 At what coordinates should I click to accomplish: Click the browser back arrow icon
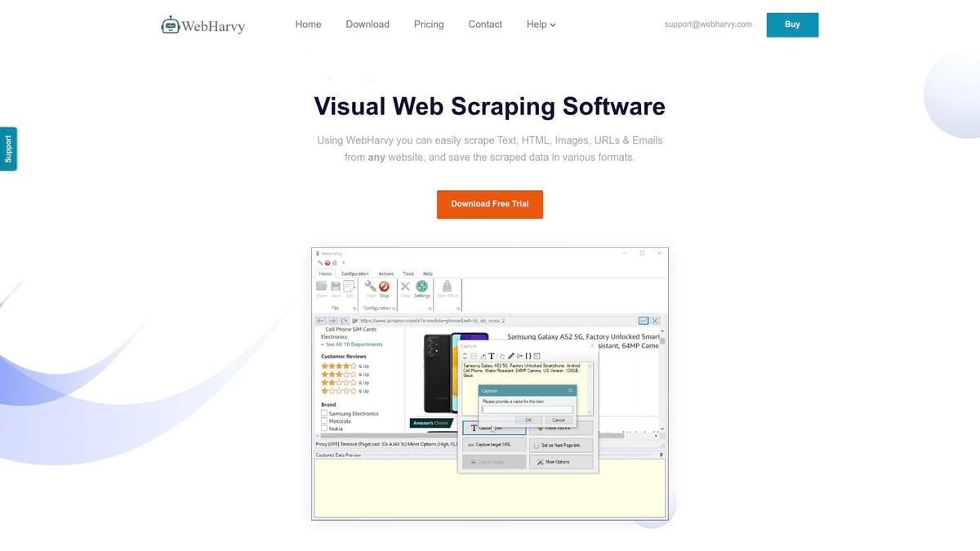point(321,321)
